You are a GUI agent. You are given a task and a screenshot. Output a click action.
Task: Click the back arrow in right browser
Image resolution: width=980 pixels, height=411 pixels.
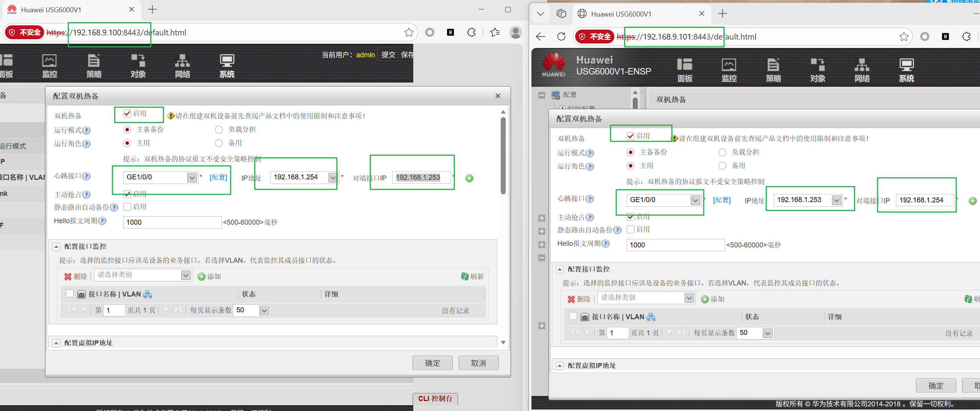pos(541,37)
